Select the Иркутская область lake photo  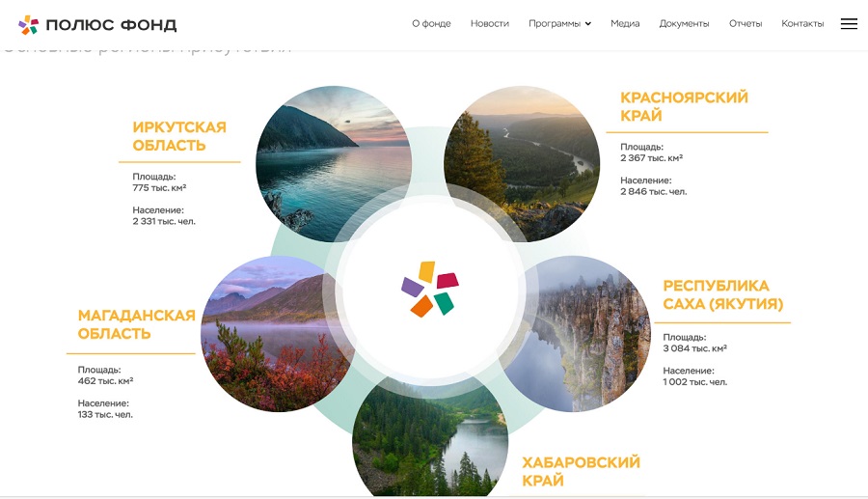coord(334,164)
